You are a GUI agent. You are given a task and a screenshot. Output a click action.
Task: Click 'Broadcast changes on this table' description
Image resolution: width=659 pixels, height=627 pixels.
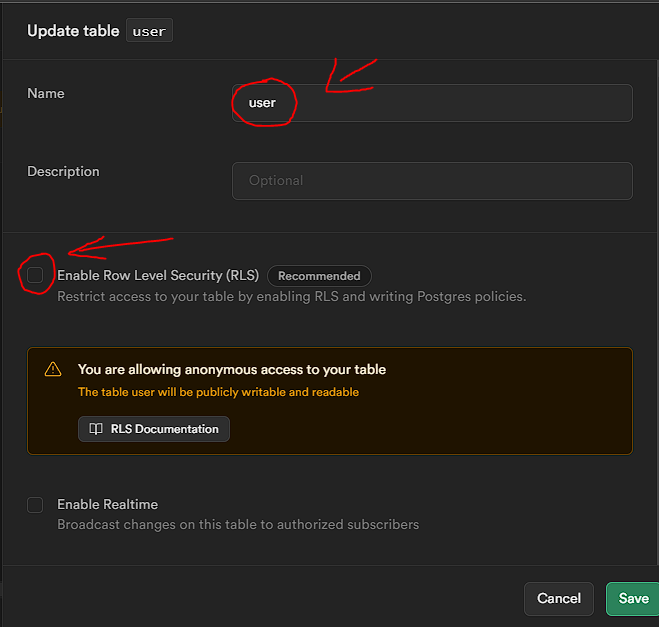238,524
